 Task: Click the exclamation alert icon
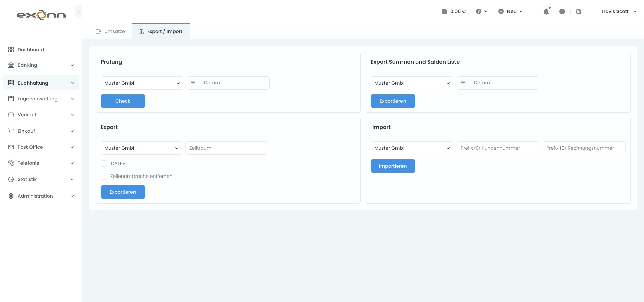click(562, 11)
